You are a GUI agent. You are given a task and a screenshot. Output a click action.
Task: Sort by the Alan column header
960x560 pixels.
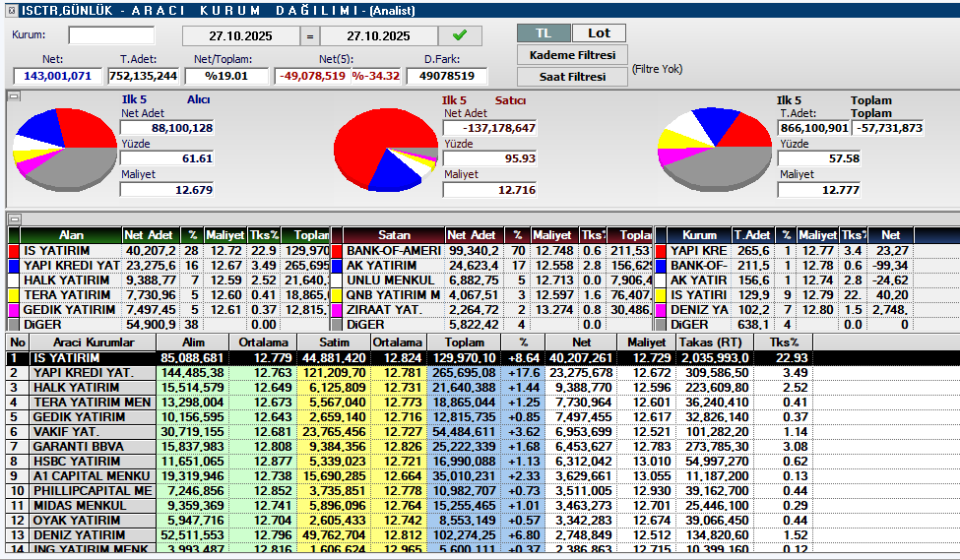pos(71,235)
